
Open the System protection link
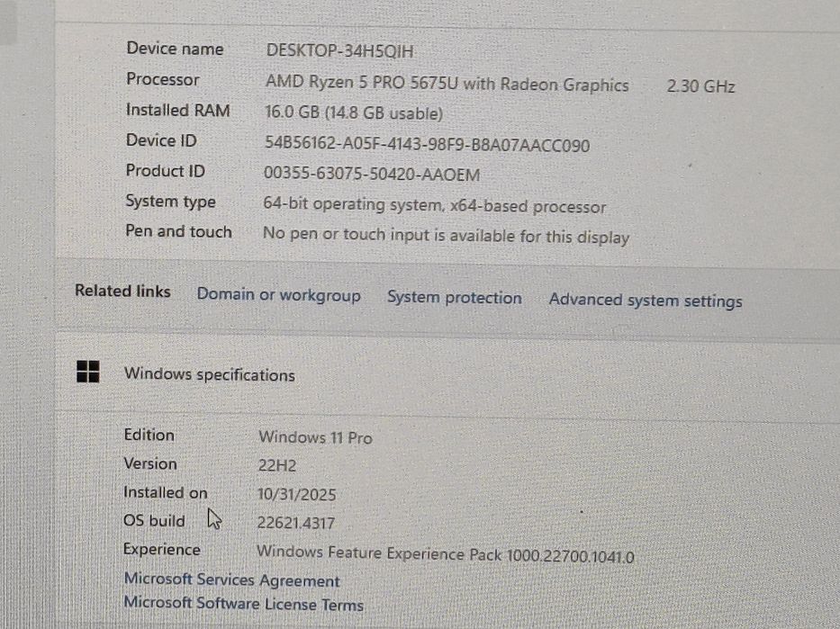[455, 298]
